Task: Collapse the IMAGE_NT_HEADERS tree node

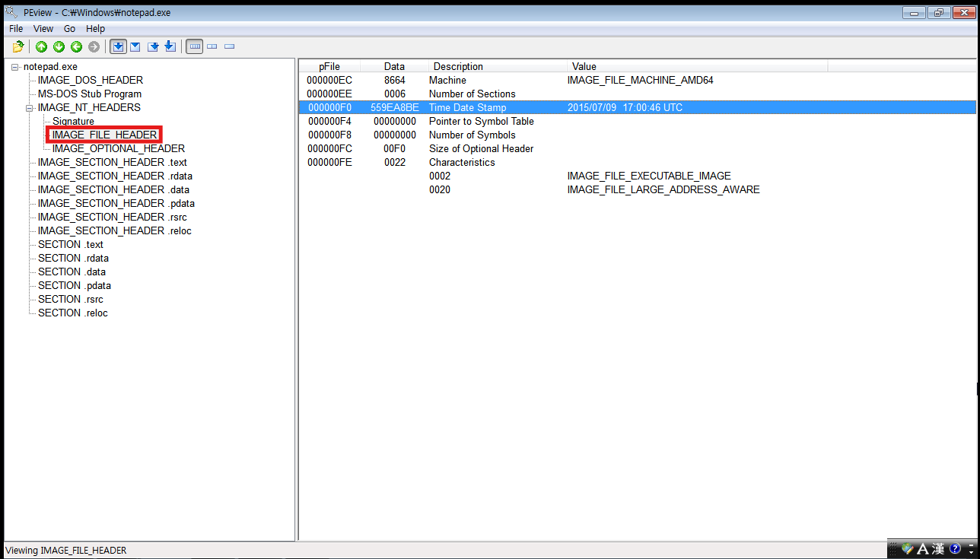Action: (x=30, y=108)
